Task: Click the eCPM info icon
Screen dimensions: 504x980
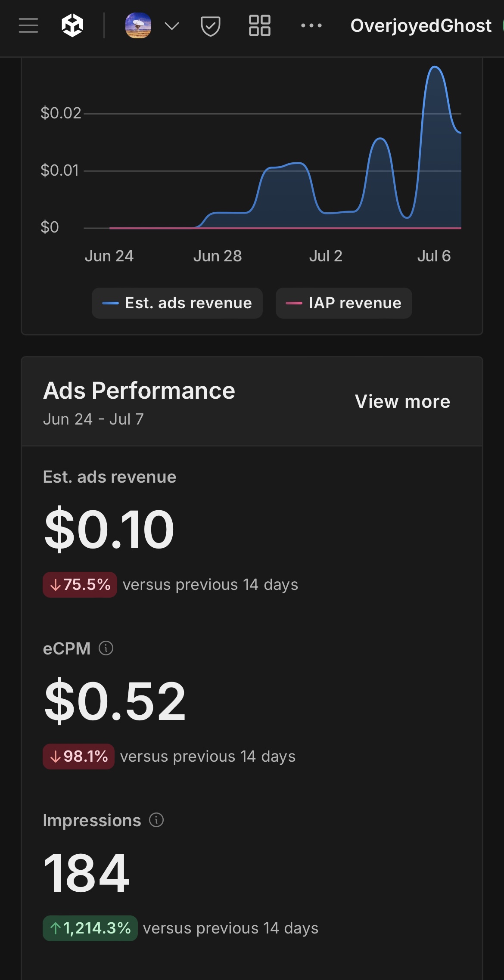Action: tap(106, 648)
